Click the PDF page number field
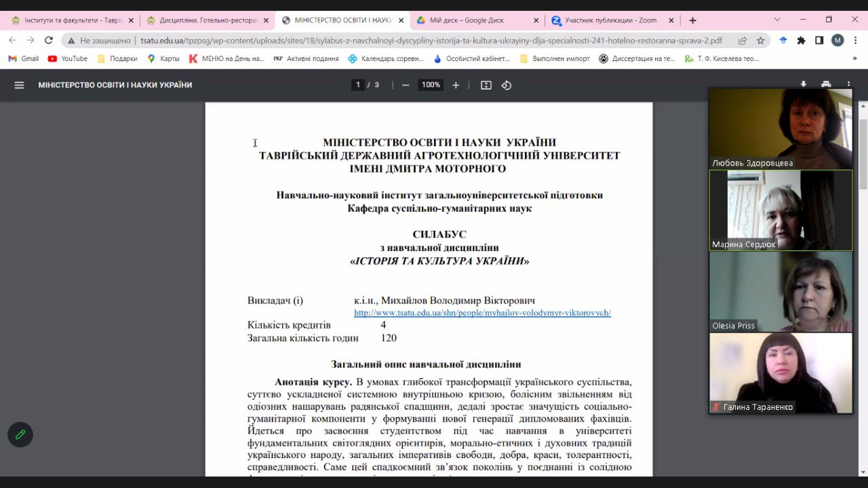Viewport: 868px width, 488px height. point(358,85)
